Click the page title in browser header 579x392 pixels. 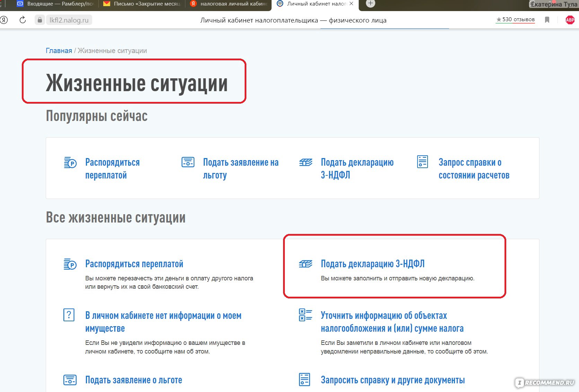[293, 20]
